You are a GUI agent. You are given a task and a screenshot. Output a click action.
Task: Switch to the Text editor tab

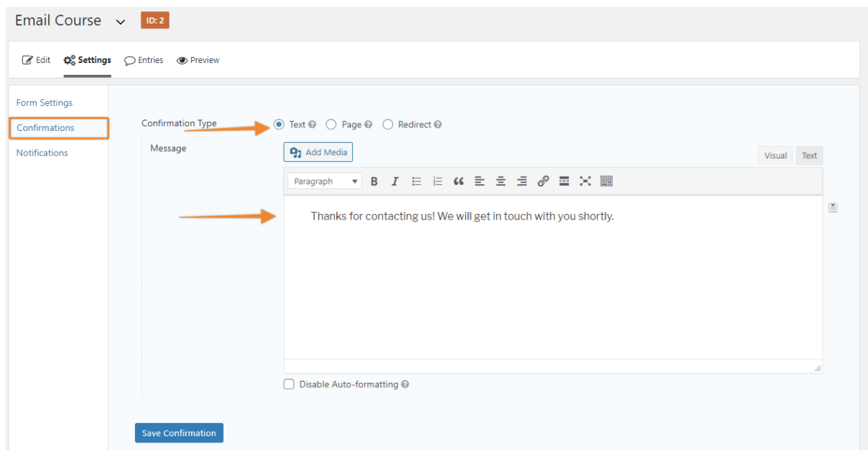coord(809,156)
